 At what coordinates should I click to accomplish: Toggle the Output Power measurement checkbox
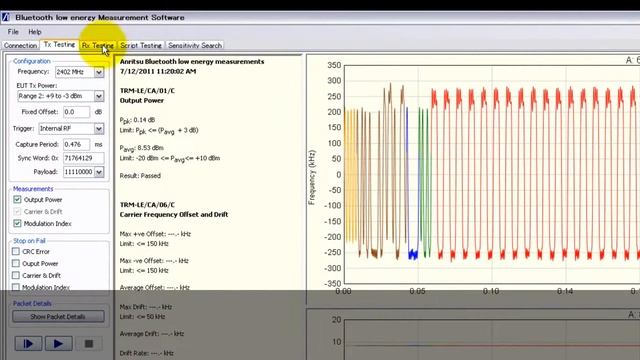(17, 200)
